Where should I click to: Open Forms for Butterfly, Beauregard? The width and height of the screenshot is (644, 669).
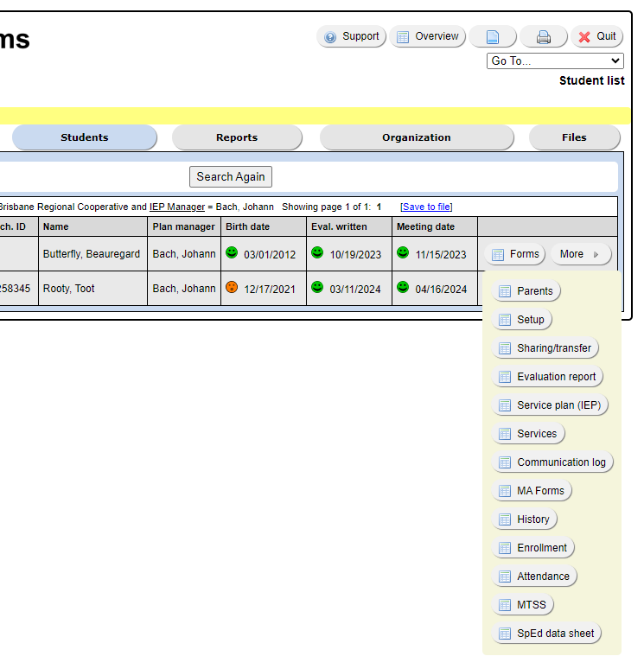(515, 254)
